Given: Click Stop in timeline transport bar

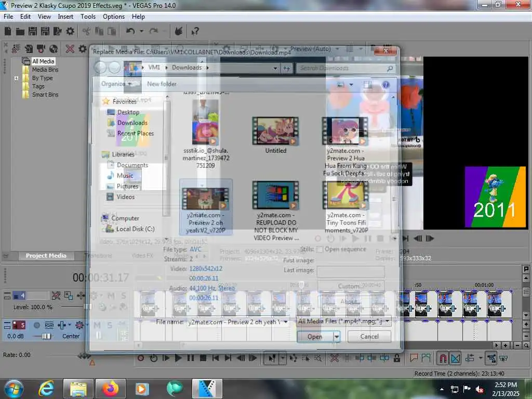Looking at the screenshot, I should tap(203, 358).
